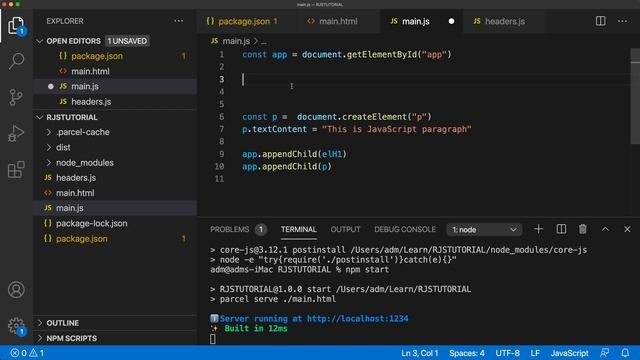
Task: Switch to the headers.js tab
Action: pos(504,21)
